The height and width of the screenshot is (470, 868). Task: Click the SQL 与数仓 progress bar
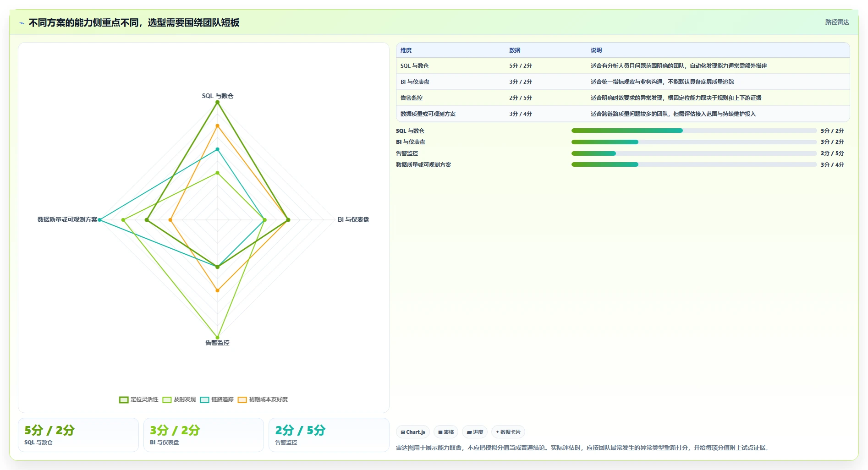(x=694, y=131)
